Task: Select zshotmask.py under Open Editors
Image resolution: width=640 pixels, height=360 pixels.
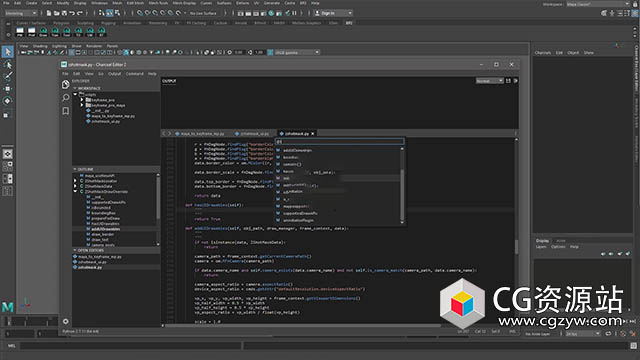Action: click(x=90, y=267)
